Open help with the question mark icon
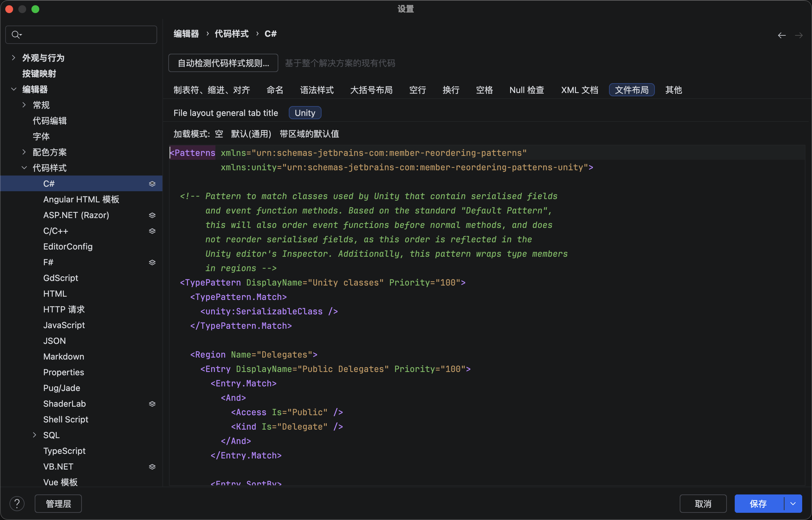812x520 pixels. 17,504
